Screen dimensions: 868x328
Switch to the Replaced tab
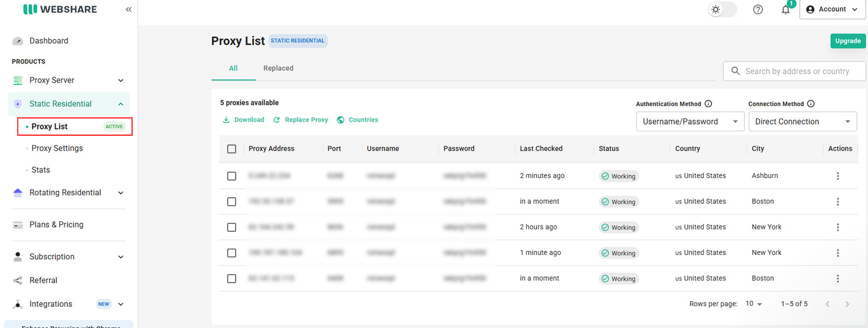[x=278, y=68]
